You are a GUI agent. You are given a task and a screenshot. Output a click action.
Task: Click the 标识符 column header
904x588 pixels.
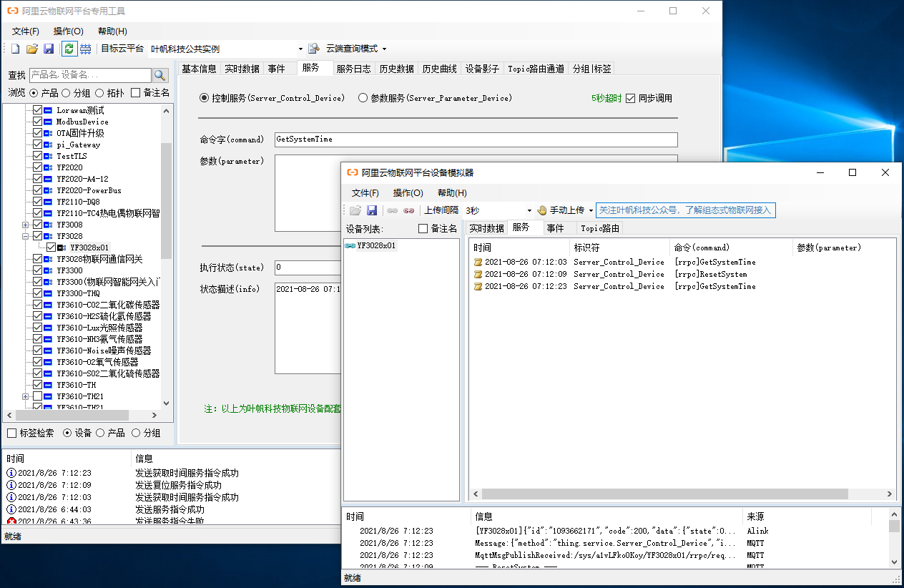[619, 248]
